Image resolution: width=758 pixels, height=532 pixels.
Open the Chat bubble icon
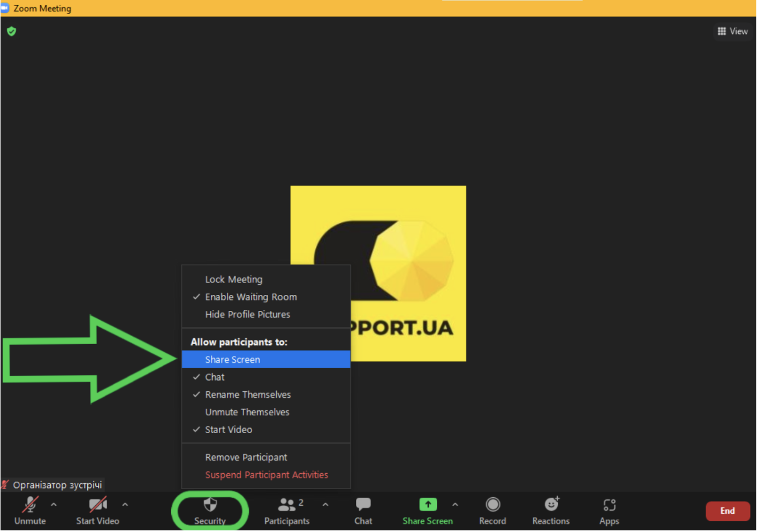pyautogui.click(x=363, y=505)
